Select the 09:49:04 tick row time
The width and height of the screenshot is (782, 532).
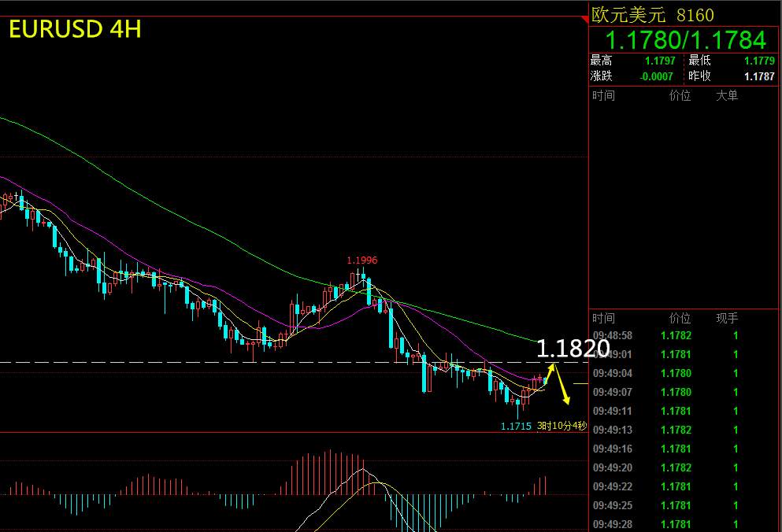[613, 374]
